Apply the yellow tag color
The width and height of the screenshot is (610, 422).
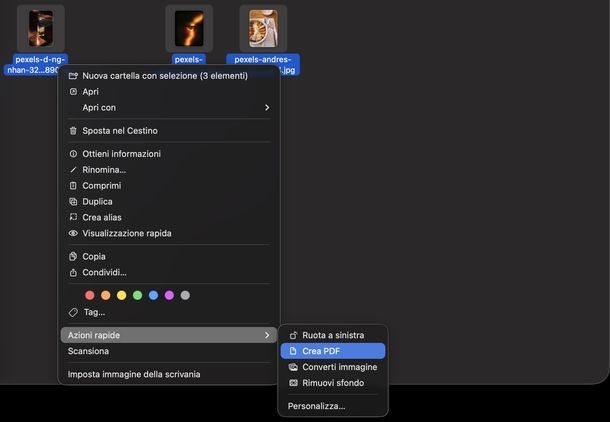pos(122,295)
